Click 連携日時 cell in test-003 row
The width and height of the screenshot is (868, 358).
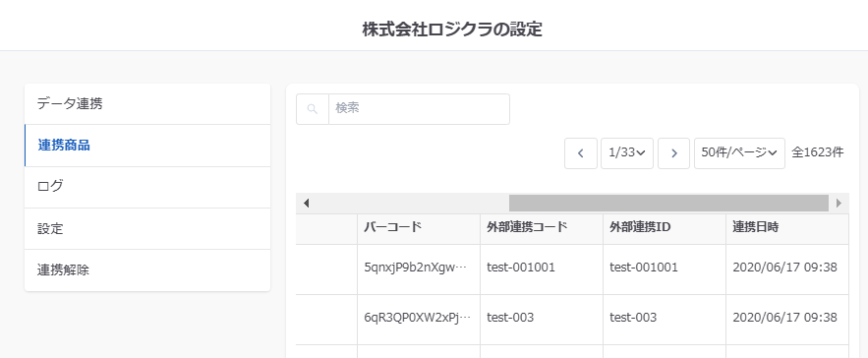point(787,320)
